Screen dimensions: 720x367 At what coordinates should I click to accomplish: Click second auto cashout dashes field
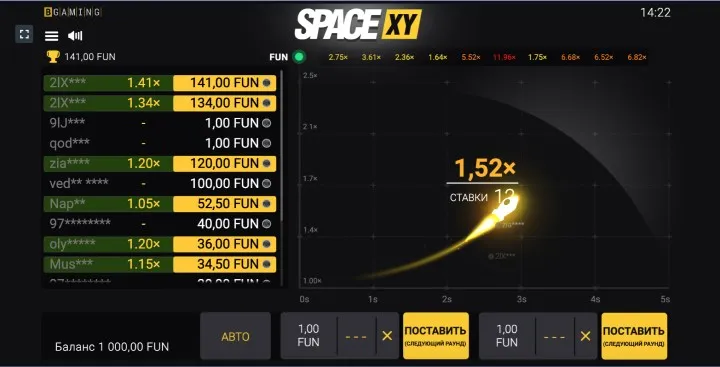point(555,336)
